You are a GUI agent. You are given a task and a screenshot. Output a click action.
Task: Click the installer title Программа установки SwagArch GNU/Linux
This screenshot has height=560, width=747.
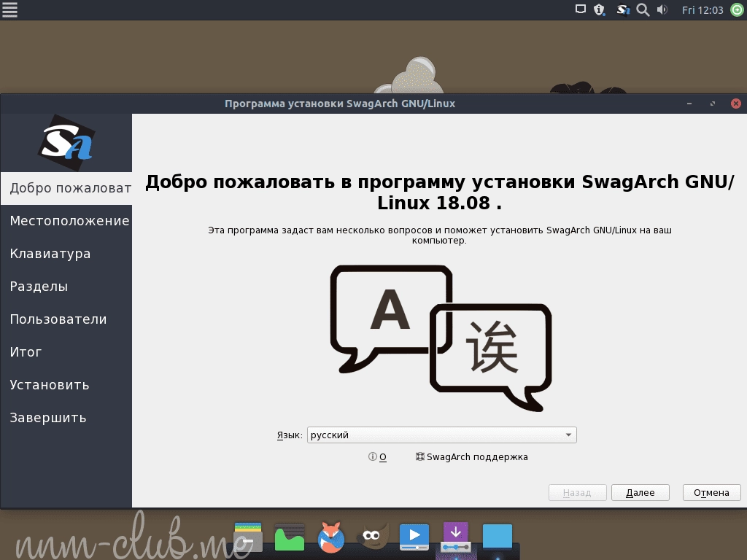point(340,104)
